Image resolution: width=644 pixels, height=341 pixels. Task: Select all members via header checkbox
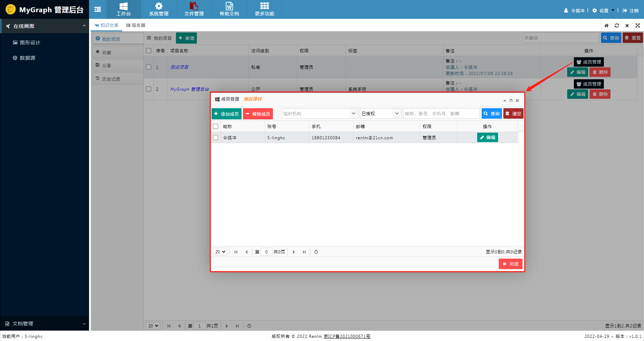coord(216,126)
